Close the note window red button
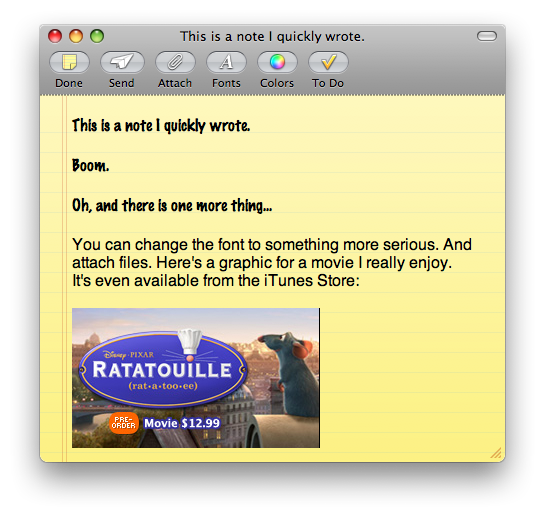 pos(55,36)
